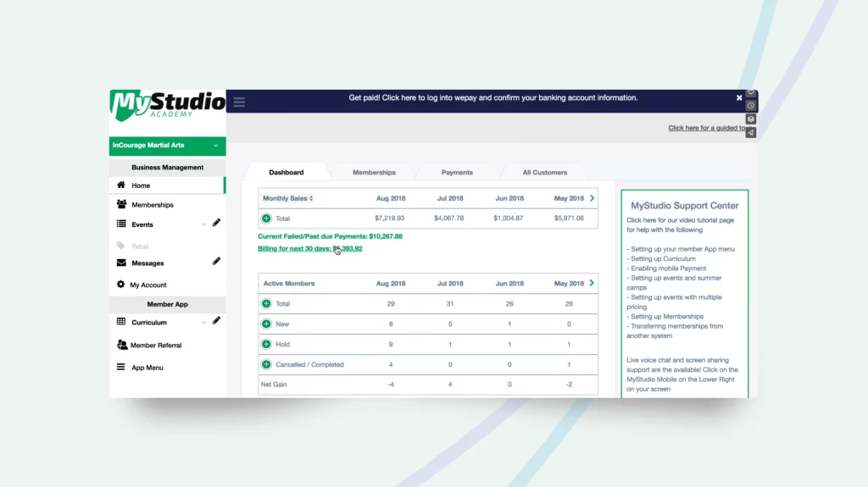Expand the Events submenu chevron
The height and width of the screenshot is (487, 868).
tap(203, 224)
